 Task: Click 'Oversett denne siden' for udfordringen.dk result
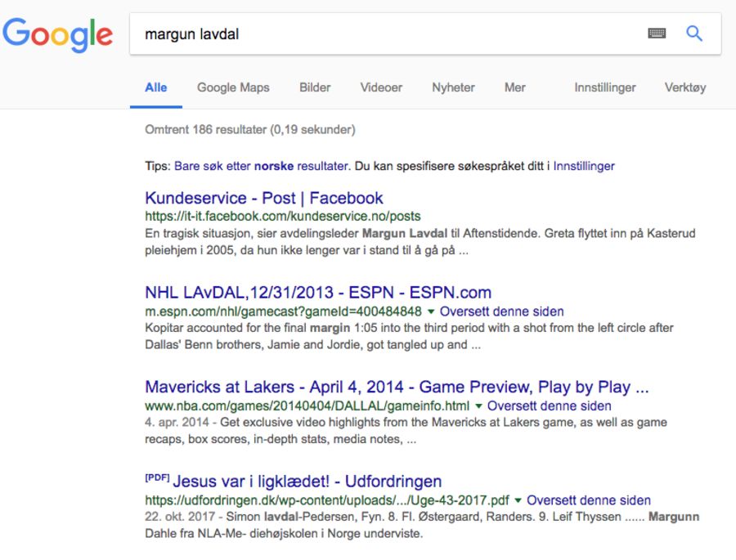coord(589,500)
